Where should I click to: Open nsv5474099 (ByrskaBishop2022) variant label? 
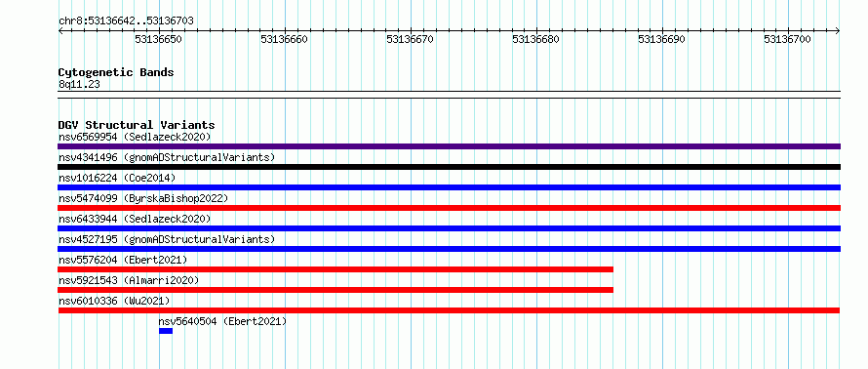[x=143, y=198]
